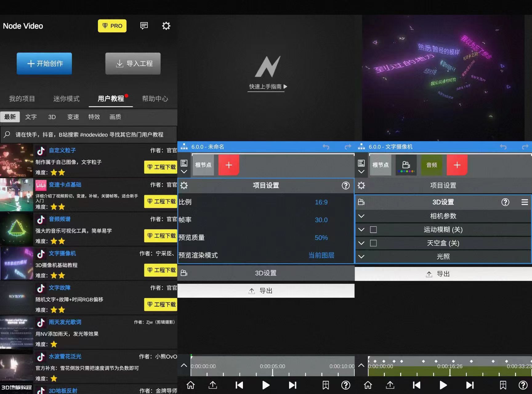
Task: Tap the 开始创作 button
Action: click(x=44, y=63)
